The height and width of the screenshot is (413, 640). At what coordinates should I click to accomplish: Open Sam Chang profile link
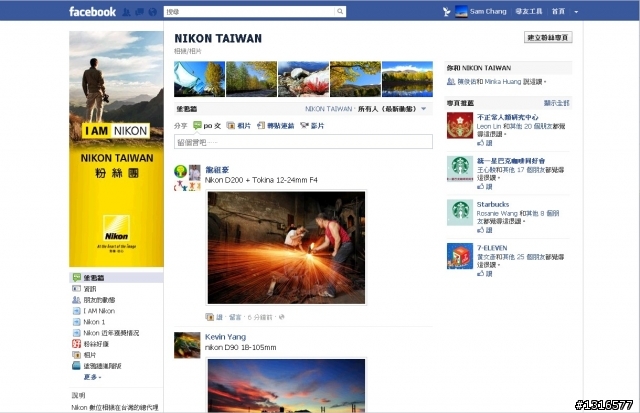(x=488, y=11)
